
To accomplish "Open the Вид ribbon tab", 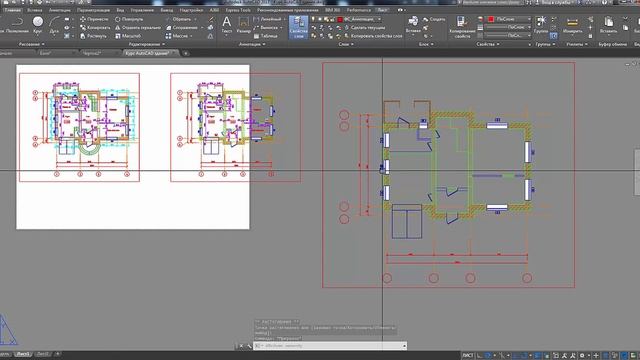I will coord(120,10).
